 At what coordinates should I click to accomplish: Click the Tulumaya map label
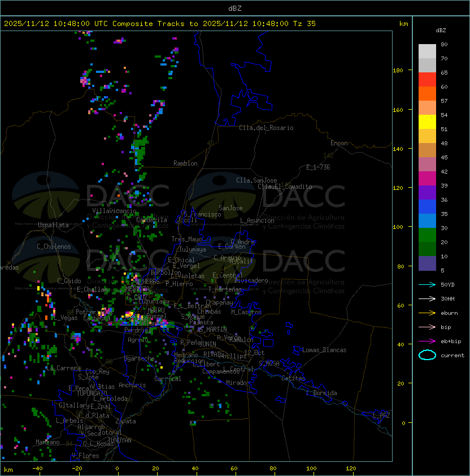point(193,249)
